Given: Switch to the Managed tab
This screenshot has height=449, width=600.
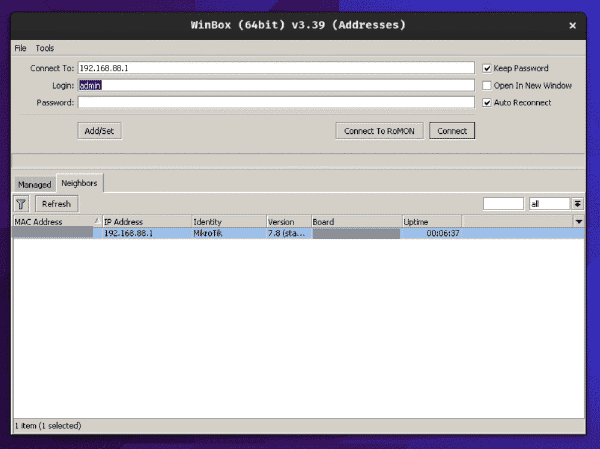Looking at the screenshot, I should [x=34, y=184].
